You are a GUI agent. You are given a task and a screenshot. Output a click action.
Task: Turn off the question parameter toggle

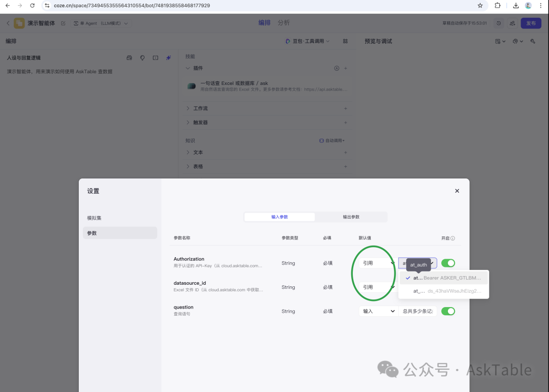(448, 311)
